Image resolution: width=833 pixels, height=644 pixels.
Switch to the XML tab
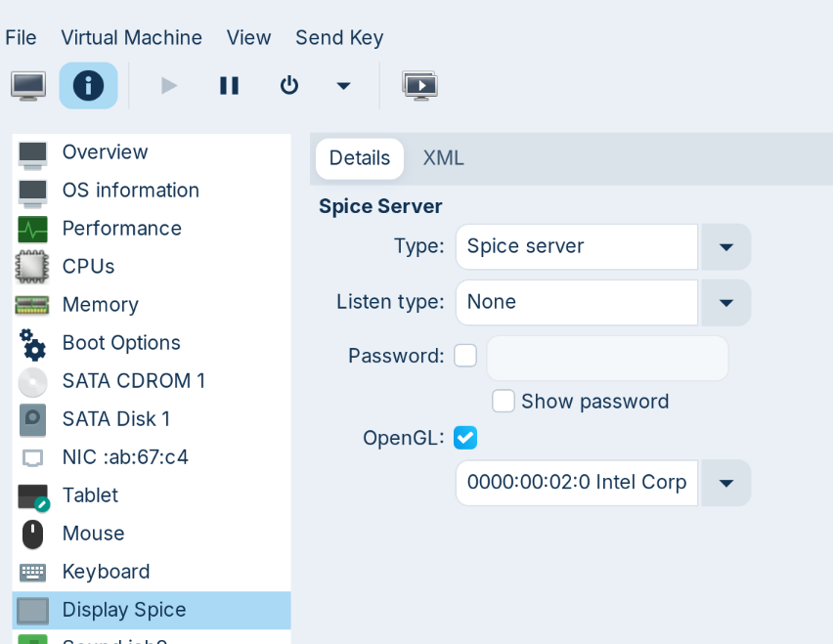tap(443, 158)
